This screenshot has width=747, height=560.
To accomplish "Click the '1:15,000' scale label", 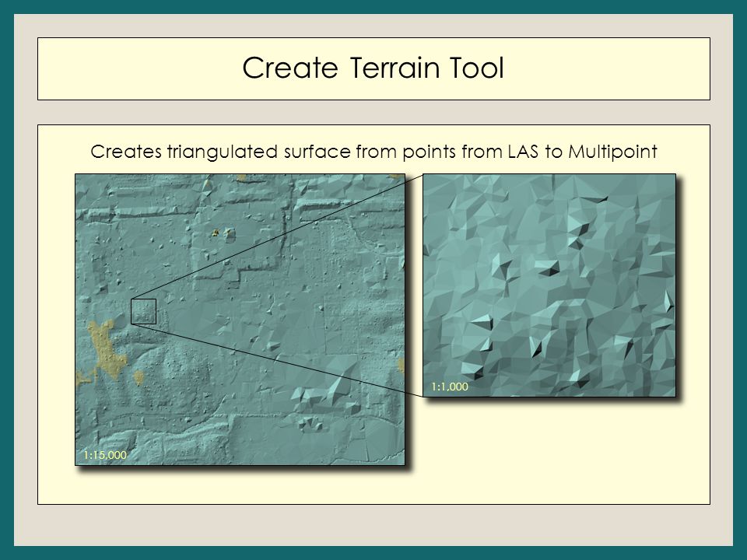I will click(x=105, y=455).
